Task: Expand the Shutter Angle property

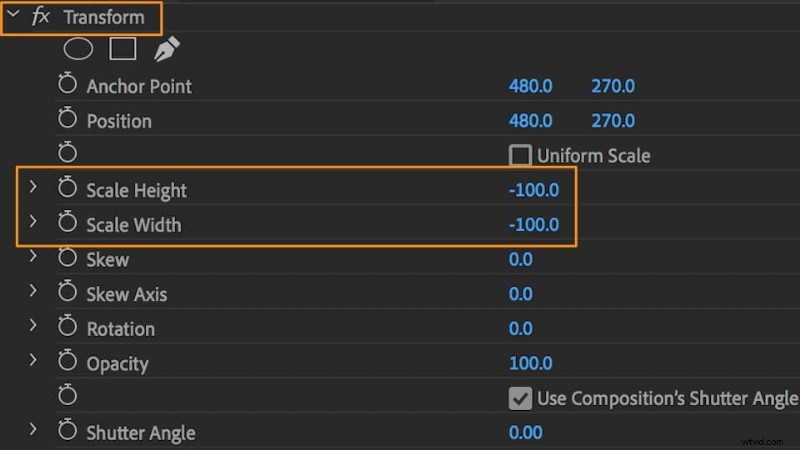Action: point(33,430)
